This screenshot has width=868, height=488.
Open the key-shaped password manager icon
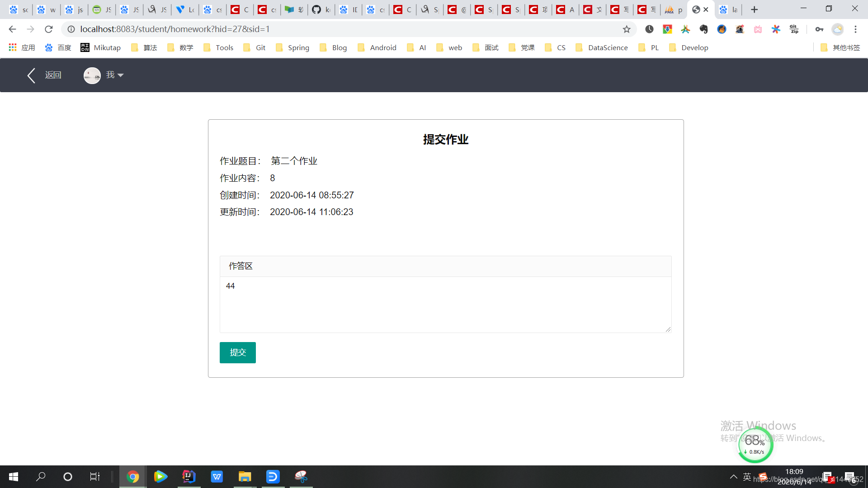click(820, 29)
